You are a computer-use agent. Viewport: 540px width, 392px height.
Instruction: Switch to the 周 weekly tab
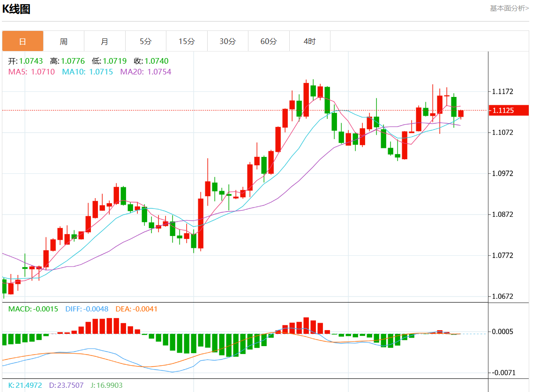[63, 41]
